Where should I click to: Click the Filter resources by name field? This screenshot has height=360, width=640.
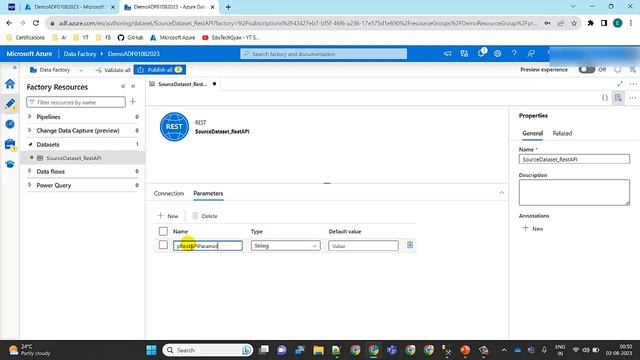[76, 102]
